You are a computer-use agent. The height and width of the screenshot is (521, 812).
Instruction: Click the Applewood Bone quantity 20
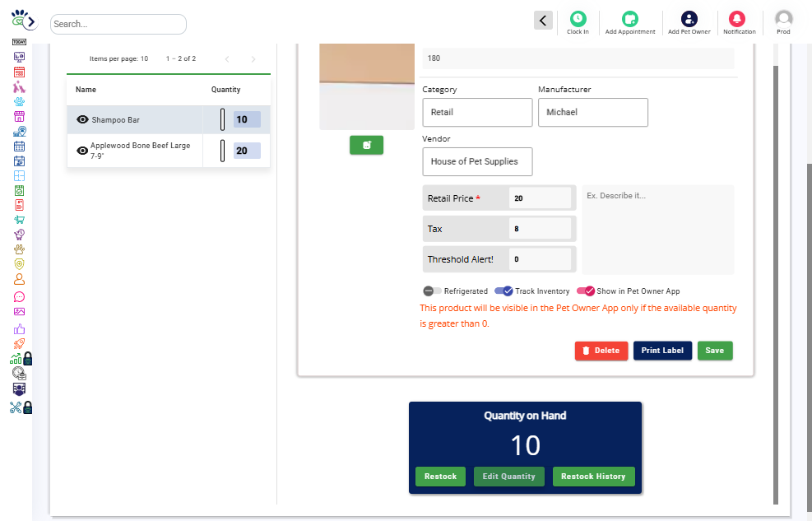(247, 151)
